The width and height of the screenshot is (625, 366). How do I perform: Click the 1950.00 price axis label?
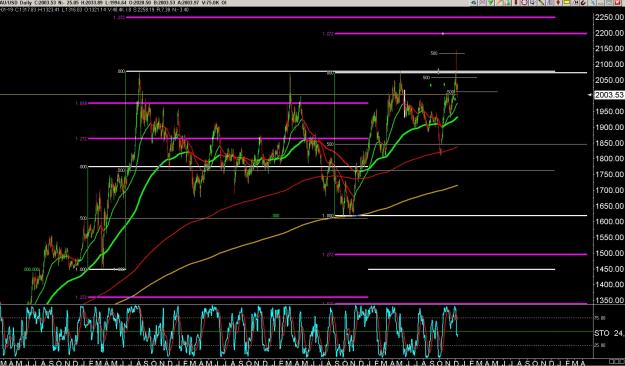pyautogui.click(x=609, y=111)
